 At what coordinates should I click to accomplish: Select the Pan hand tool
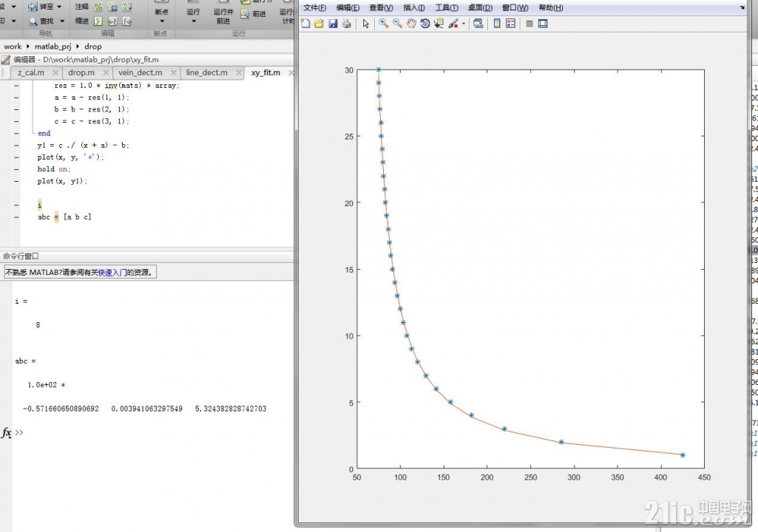pos(411,23)
